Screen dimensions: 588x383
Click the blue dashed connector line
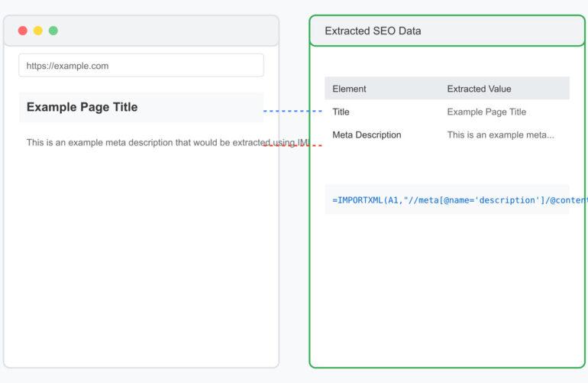tap(293, 112)
